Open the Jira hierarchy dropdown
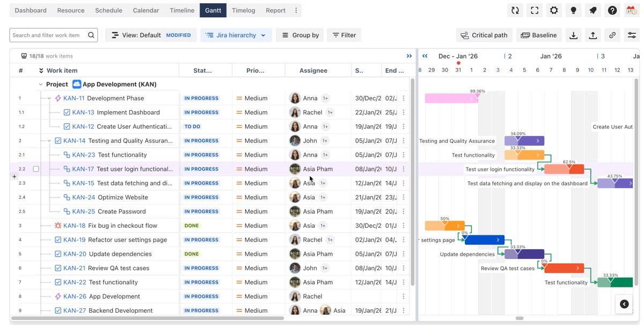Screen dimensions: 644x325 236,35
